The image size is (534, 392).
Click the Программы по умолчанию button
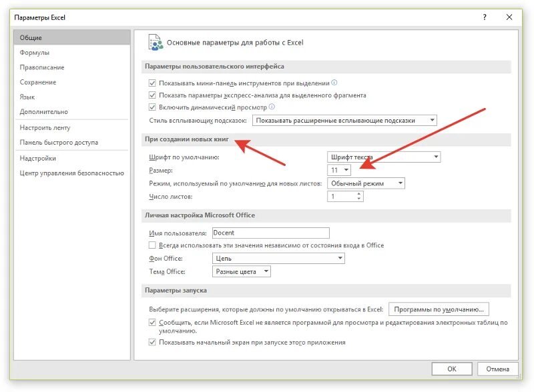[439, 309]
